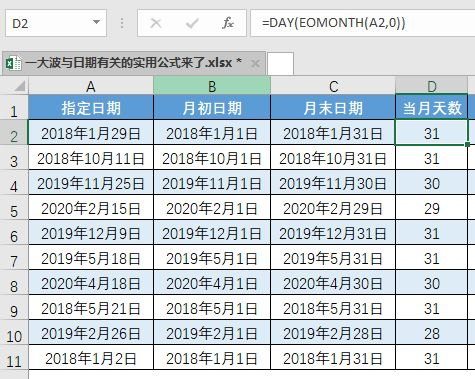Click header cell 月初日期
Viewport: 475px width, 379px height.
(x=212, y=107)
